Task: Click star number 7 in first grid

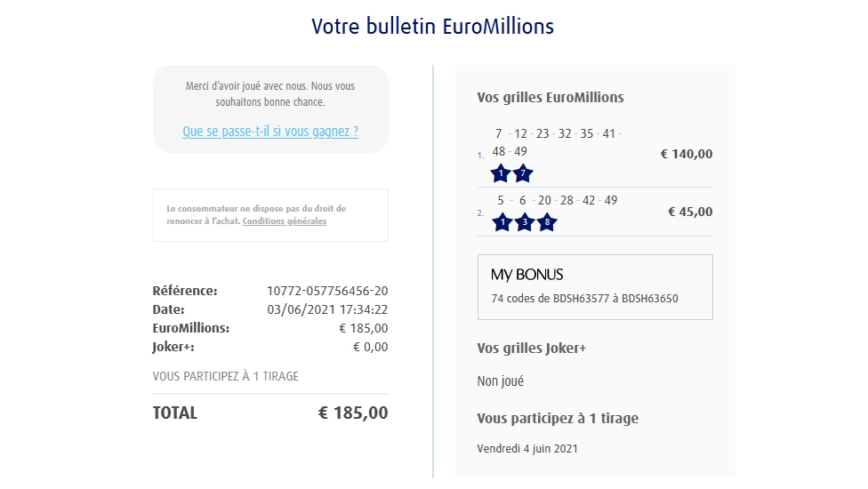Action: [523, 173]
